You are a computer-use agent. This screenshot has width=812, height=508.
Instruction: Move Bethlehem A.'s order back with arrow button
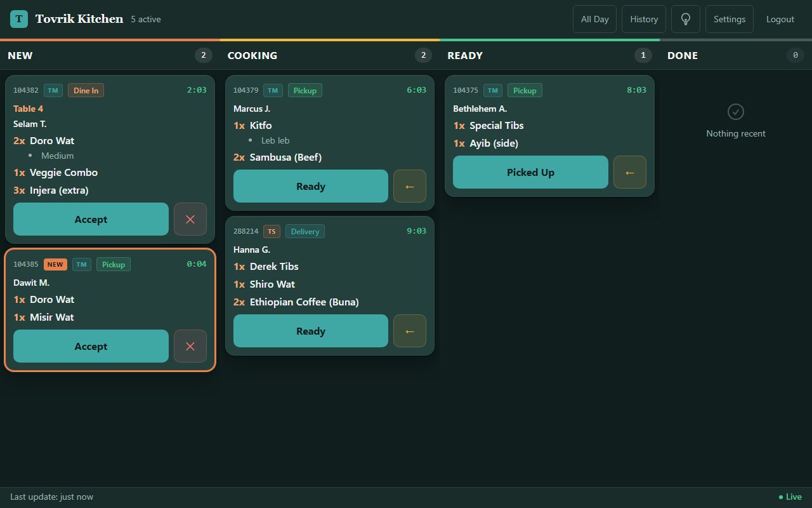pos(630,172)
